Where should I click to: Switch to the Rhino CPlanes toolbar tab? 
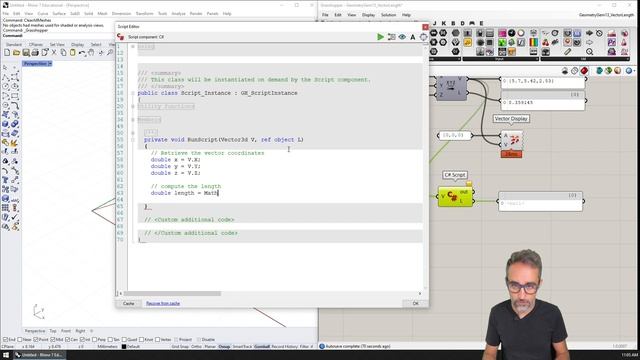click(36, 44)
